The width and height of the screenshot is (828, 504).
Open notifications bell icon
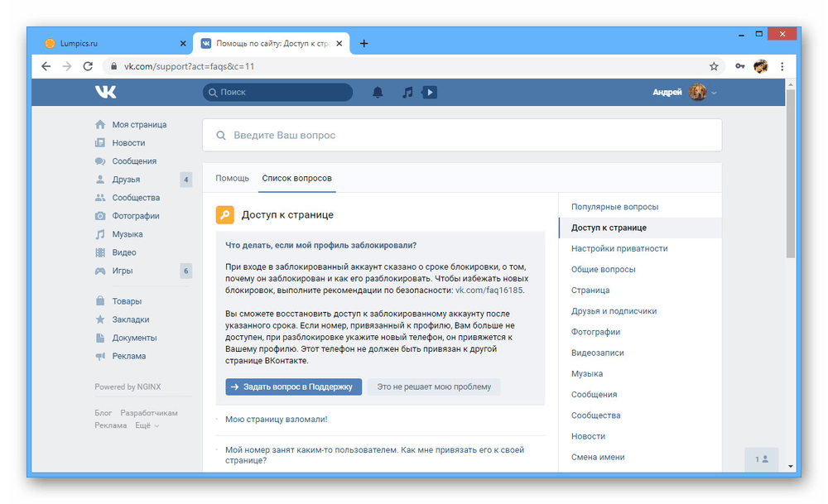pyautogui.click(x=378, y=93)
